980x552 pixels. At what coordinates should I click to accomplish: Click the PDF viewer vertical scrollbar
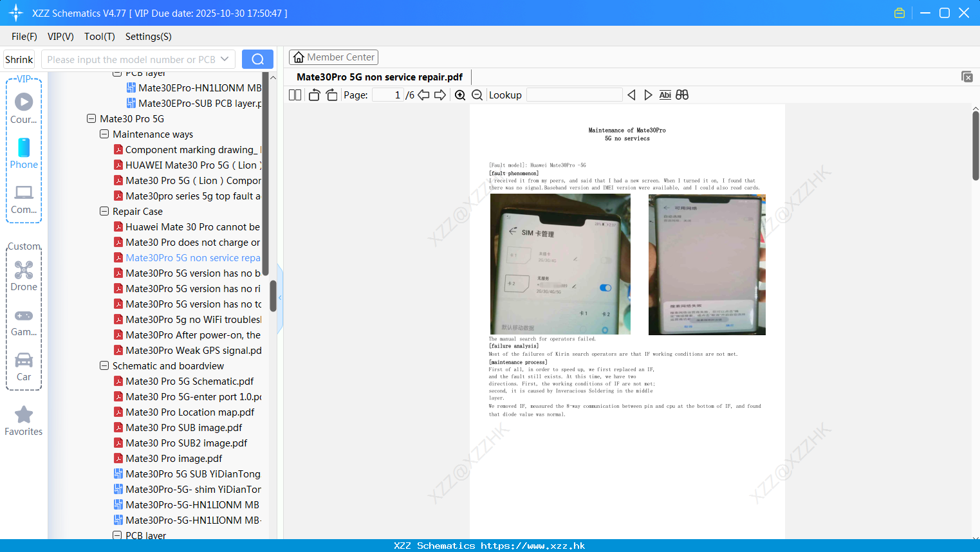point(975,145)
